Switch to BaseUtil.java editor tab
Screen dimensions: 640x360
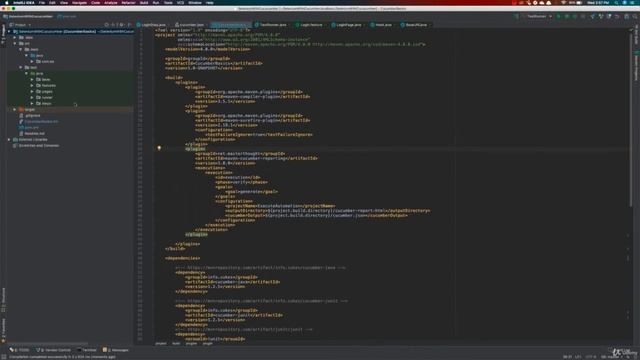tap(416, 25)
